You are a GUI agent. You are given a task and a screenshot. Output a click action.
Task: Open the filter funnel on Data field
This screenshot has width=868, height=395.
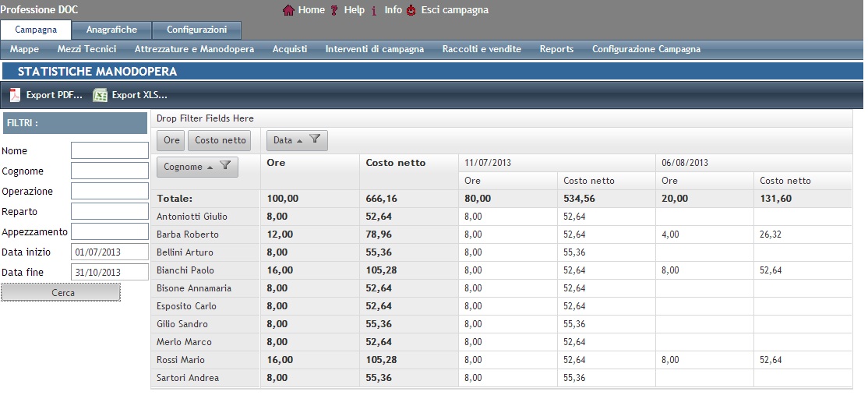point(315,140)
